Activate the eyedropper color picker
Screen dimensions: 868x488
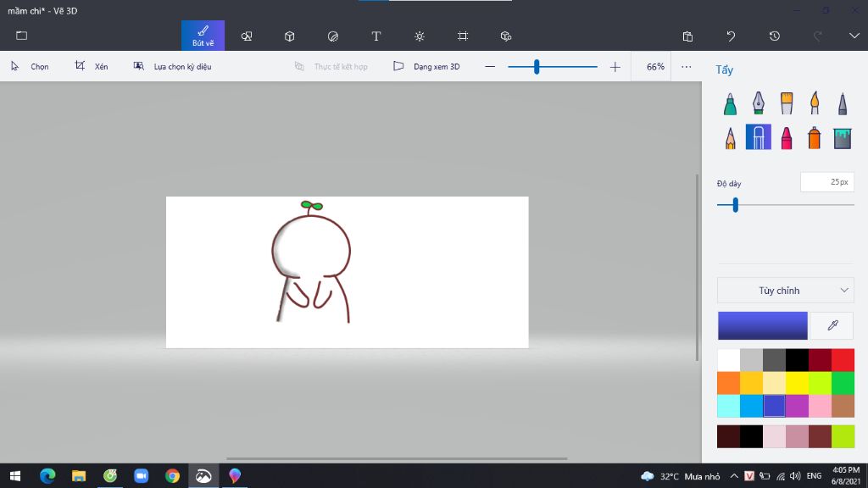click(832, 325)
